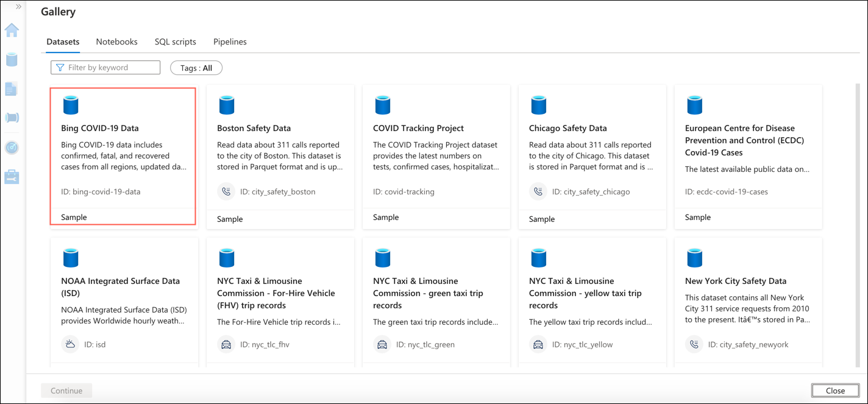This screenshot has width=868, height=404.
Task: Switch to the SQL scripts tab
Action: [x=176, y=42]
